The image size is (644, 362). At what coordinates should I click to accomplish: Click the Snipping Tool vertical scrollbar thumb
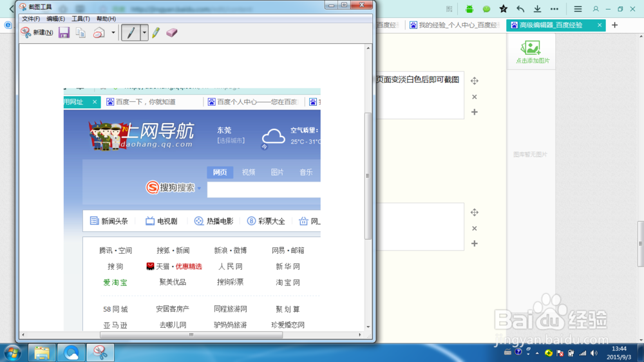click(x=368, y=176)
